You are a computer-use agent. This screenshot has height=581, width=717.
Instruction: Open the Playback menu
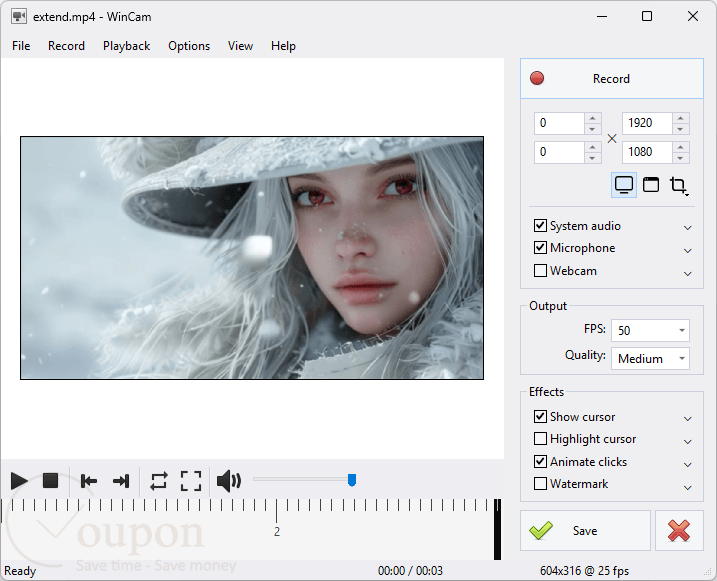tap(126, 46)
